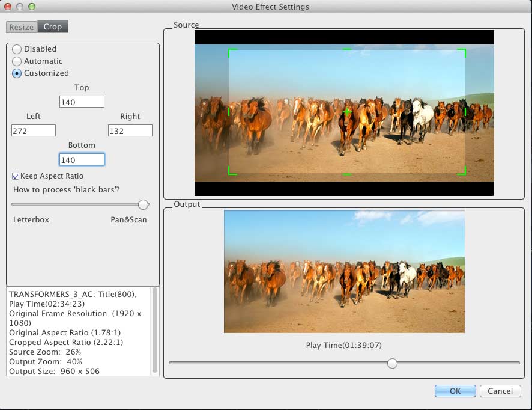The image size is (532, 410).
Task: Click the green crosshair at crop center
Action: (347, 111)
